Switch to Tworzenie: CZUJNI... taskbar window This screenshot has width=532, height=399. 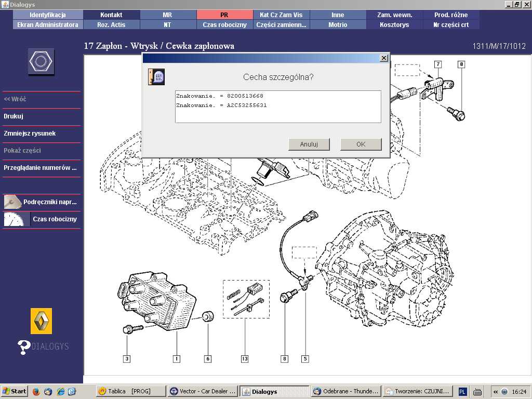tap(418, 392)
